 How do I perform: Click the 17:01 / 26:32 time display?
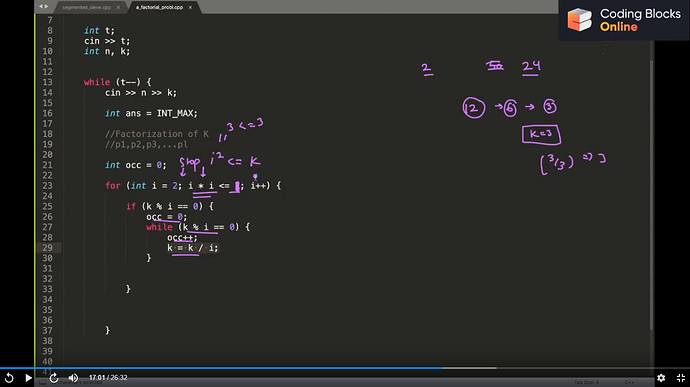[108, 378]
